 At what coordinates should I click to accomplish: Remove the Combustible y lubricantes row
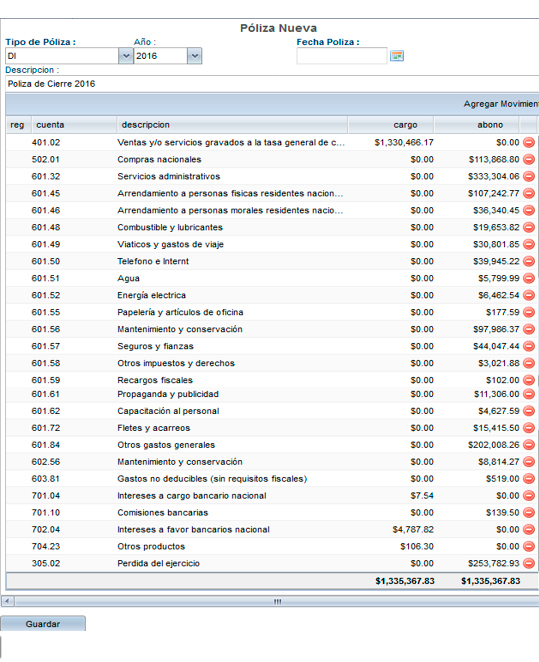pyautogui.click(x=529, y=227)
